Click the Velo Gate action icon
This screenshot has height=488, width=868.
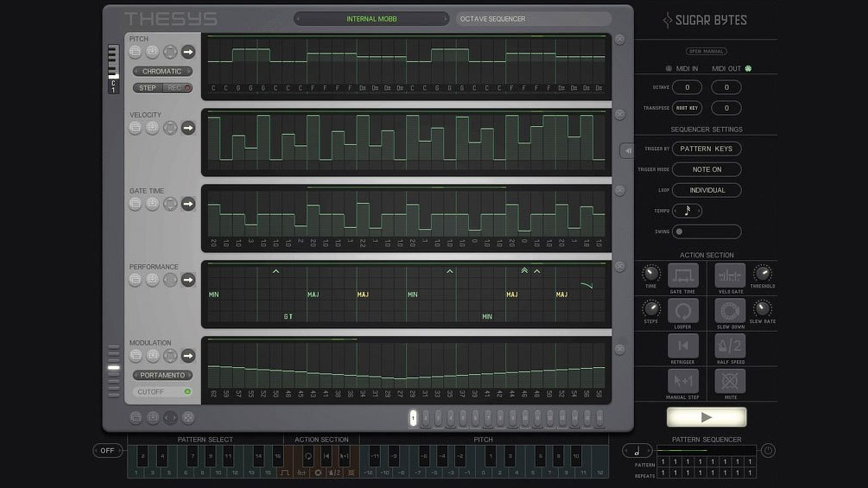[x=730, y=275]
